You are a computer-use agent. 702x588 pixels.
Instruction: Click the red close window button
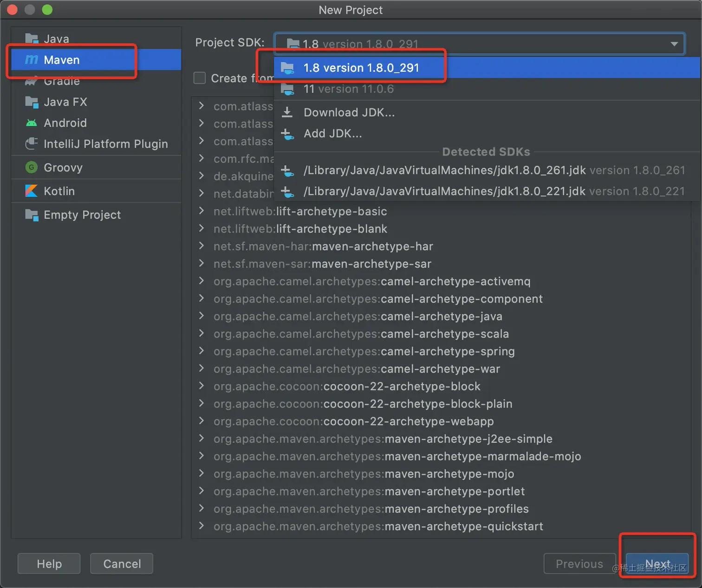[13, 10]
